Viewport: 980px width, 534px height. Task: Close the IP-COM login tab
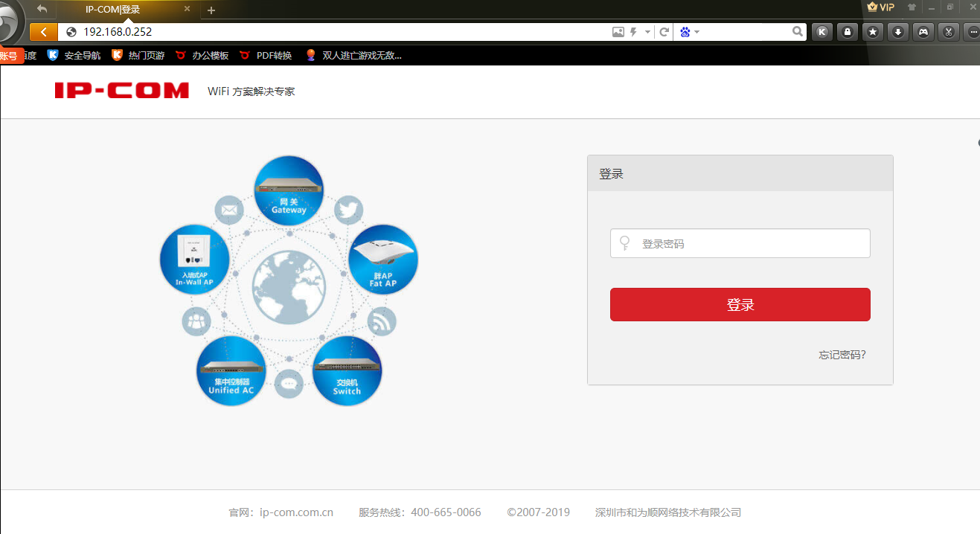[x=187, y=10]
